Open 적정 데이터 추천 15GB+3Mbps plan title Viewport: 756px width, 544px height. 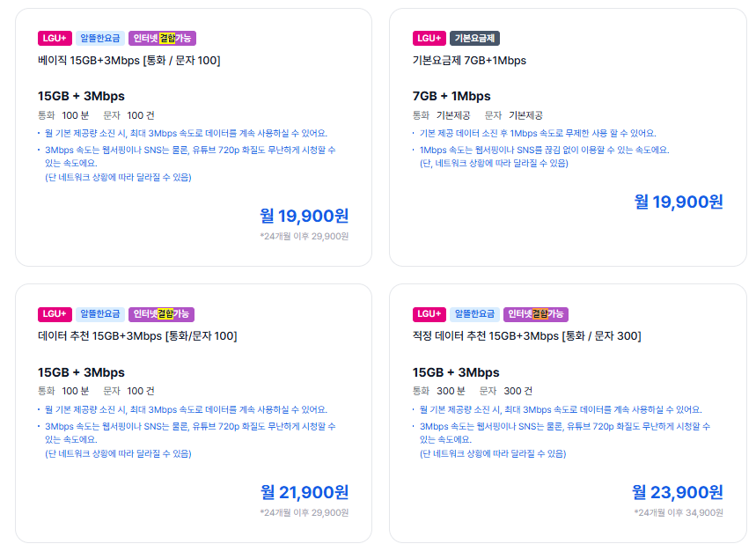526,336
